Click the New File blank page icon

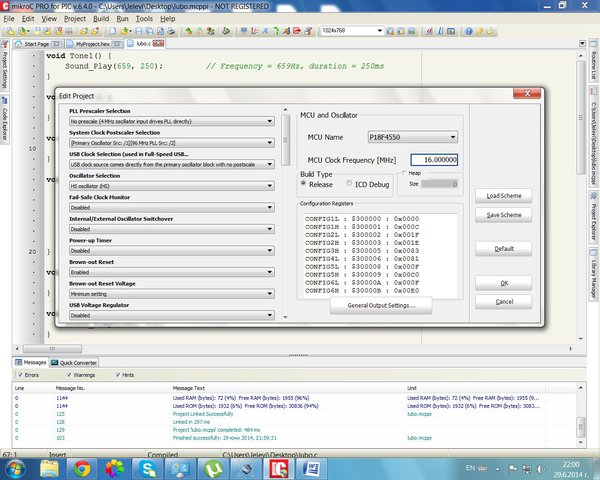coord(113,31)
